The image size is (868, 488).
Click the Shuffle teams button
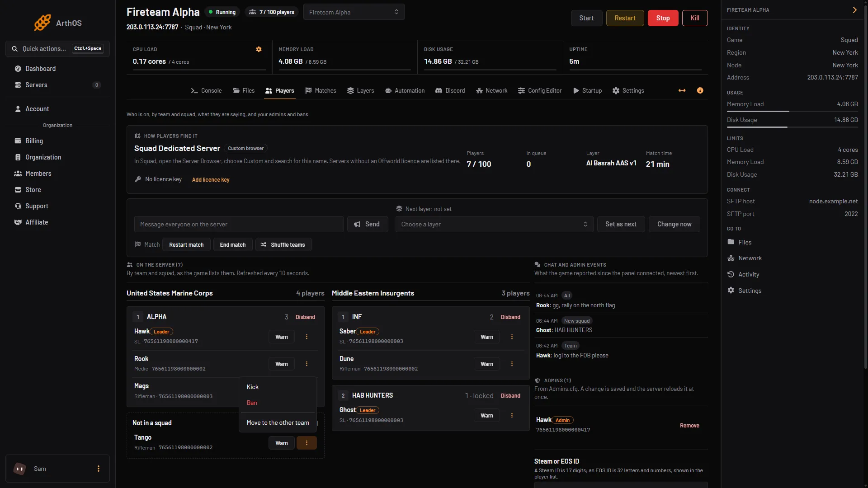283,244
